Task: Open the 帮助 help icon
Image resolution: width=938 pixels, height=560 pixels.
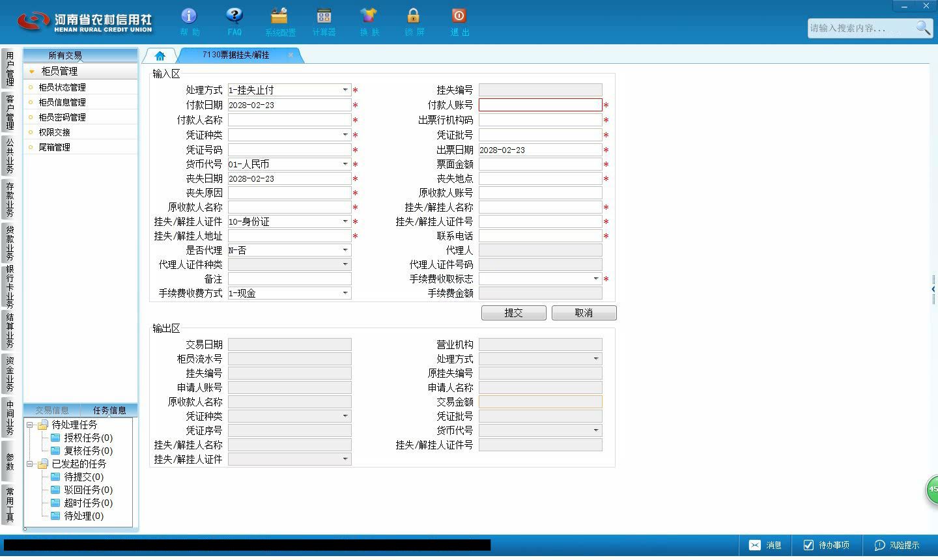Action: click(189, 16)
